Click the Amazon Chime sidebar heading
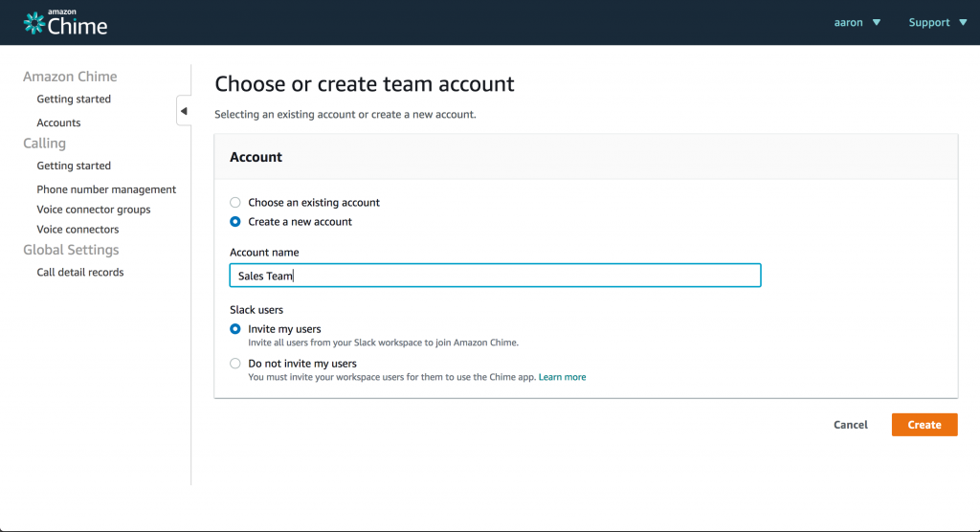This screenshot has height=532, width=980. 70,77
